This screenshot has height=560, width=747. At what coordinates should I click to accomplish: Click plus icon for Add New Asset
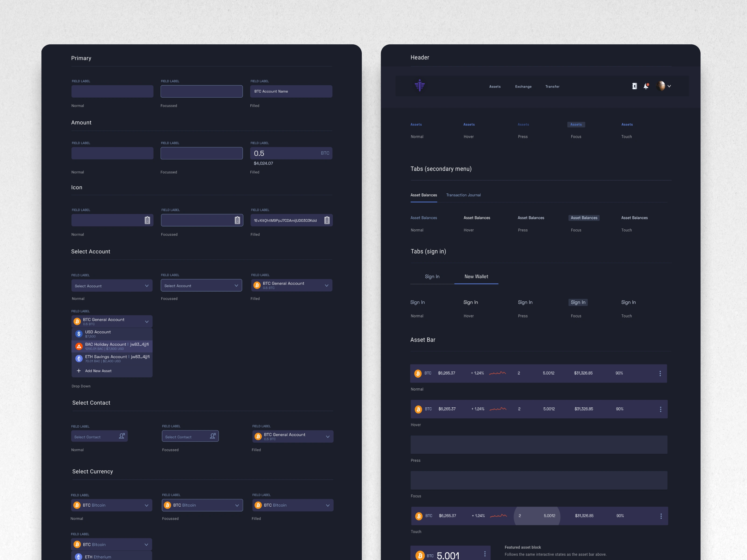(x=79, y=371)
